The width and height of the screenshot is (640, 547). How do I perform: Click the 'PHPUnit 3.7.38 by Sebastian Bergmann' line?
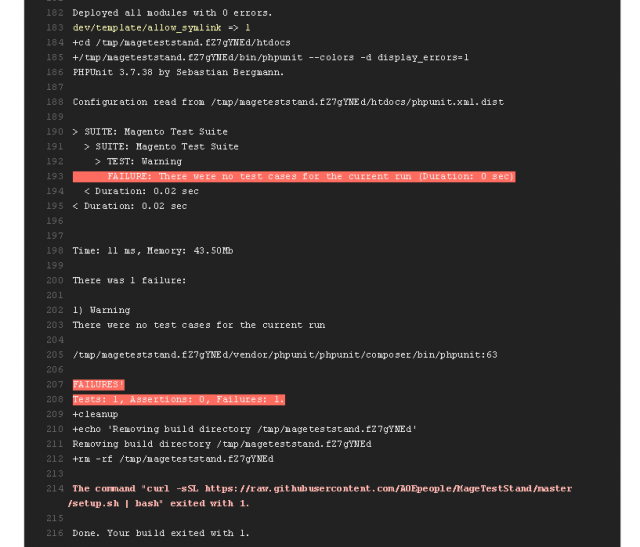(178, 72)
